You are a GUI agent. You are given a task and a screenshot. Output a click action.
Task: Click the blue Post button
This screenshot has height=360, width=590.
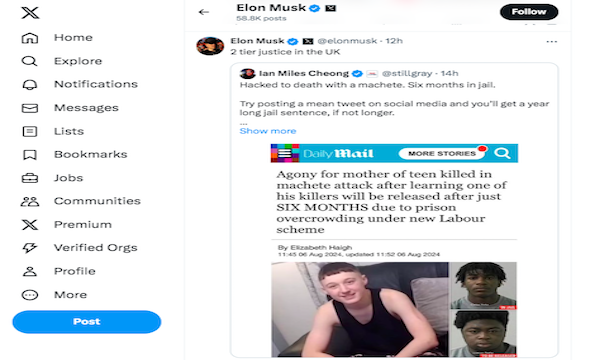(87, 322)
